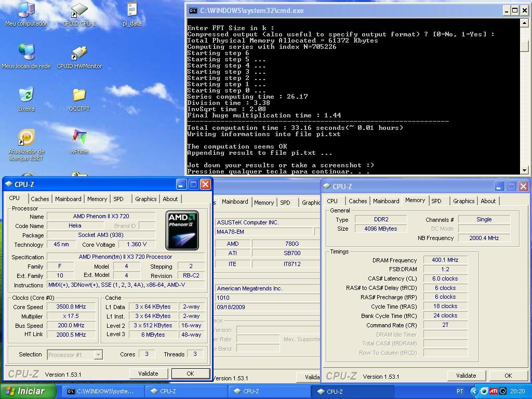Open Meus locais de rede icon
The height and width of the screenshot is (399, 532).
26,56
